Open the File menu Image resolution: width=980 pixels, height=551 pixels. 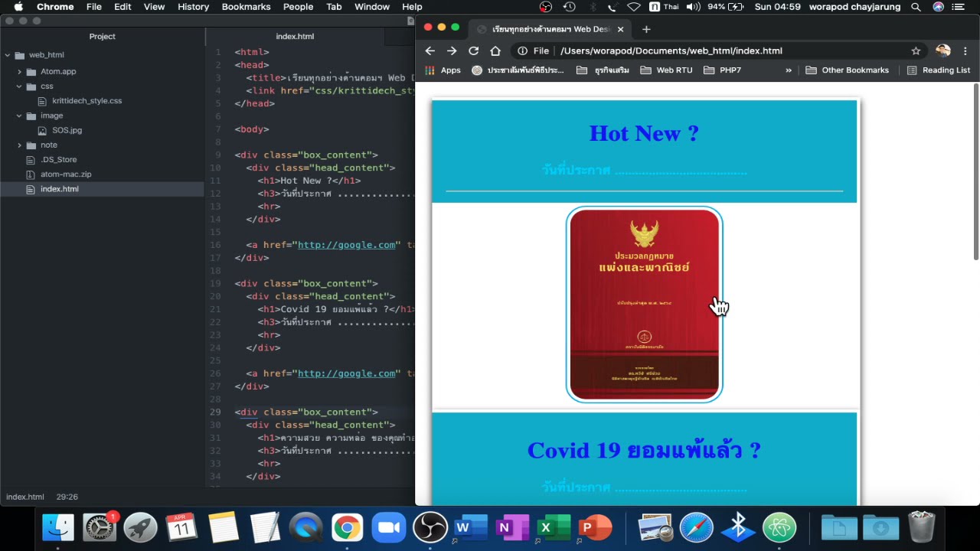pos(94,7)
